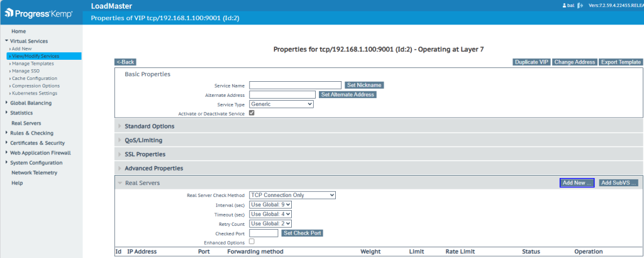The width and height of the screenshot is (644, 258).
Task: Click the Set Check Port button
Action: point(302,233)
